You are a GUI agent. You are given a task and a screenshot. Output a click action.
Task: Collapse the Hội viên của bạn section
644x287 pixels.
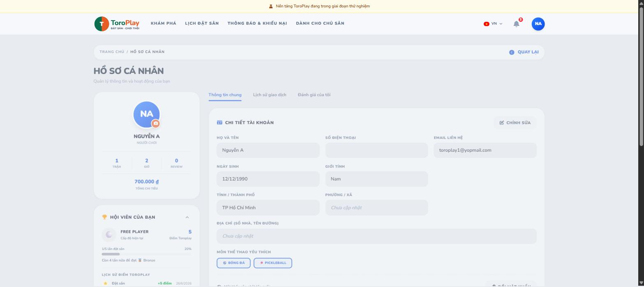[x=187, y=217]
